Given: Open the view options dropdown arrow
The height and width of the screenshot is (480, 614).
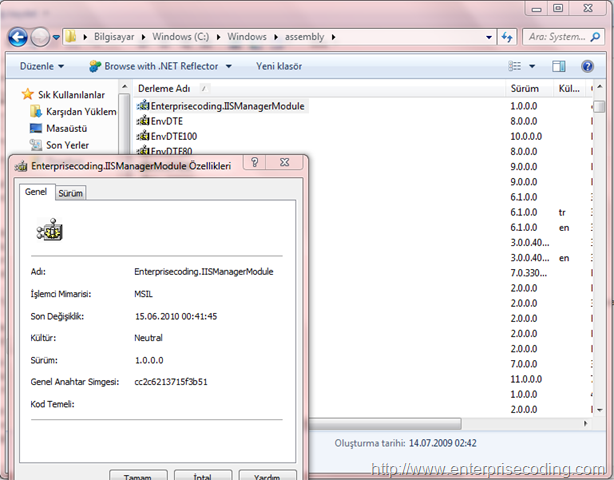Looking at the screenshot, I should [532, 67].
